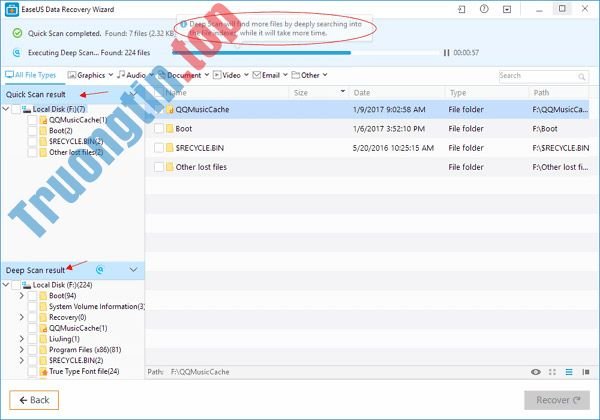
Task: Click Other lost files folder icon in list
Action: pos(170,167)
